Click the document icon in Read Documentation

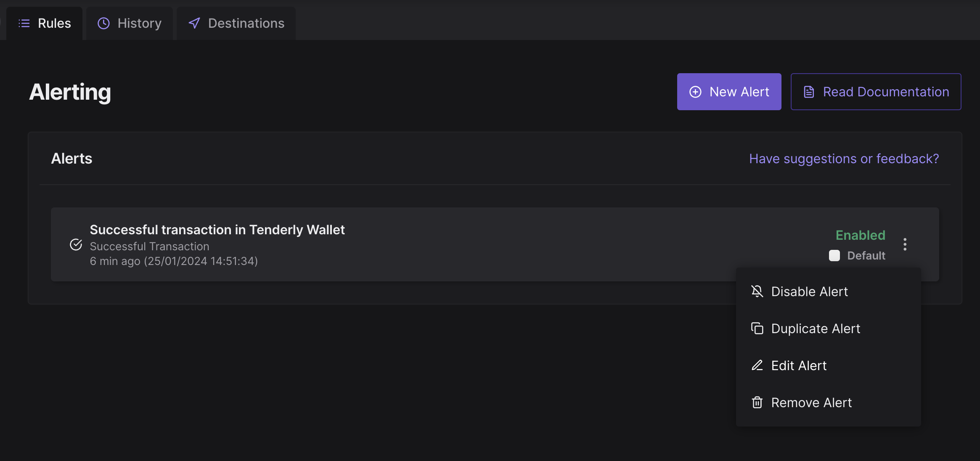click(x=809, y=92)
